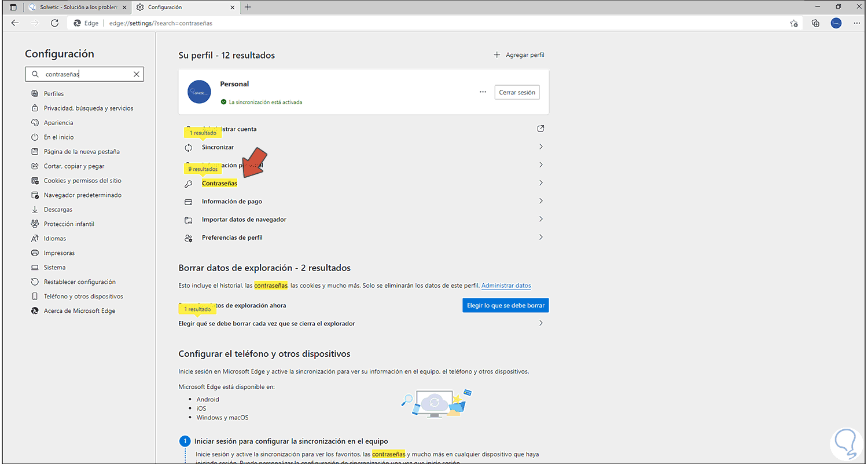Open Descargas via its download icon
The width and height of the screenshot is (868, 464).
coord(34,210)
